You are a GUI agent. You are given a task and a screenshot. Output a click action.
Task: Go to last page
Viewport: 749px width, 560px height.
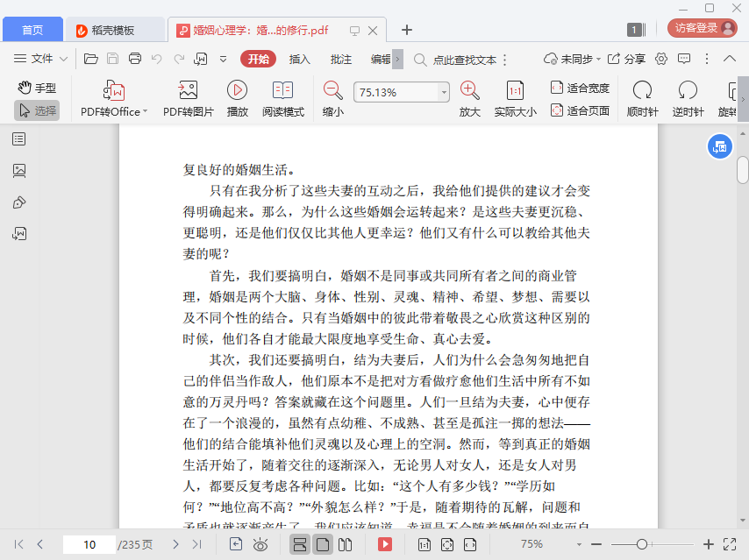196,544
